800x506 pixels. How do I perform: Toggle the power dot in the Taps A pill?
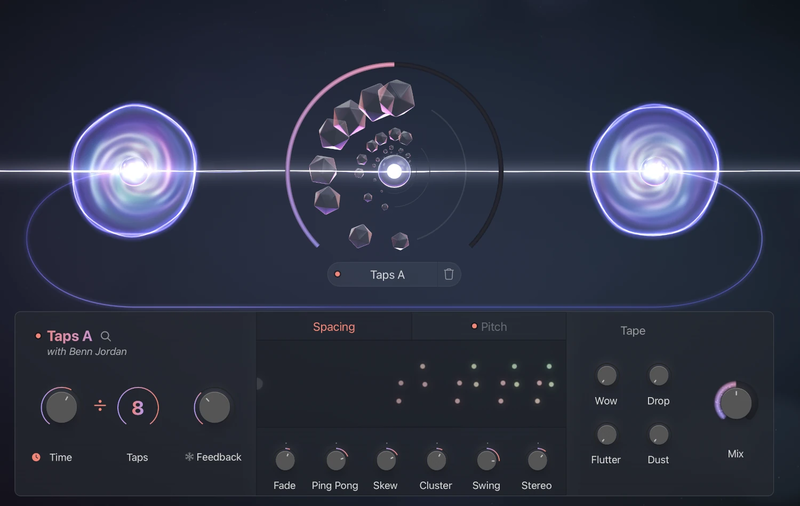tap(338, 274)
